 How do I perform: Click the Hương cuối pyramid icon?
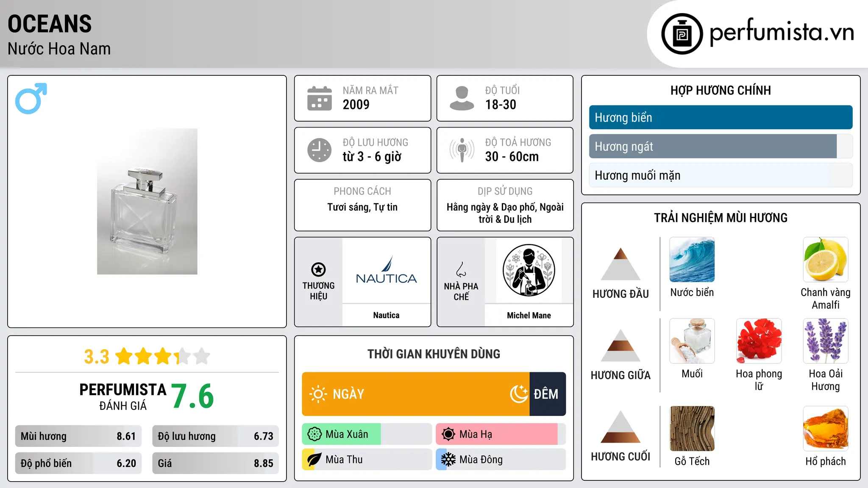coord(620,427)
